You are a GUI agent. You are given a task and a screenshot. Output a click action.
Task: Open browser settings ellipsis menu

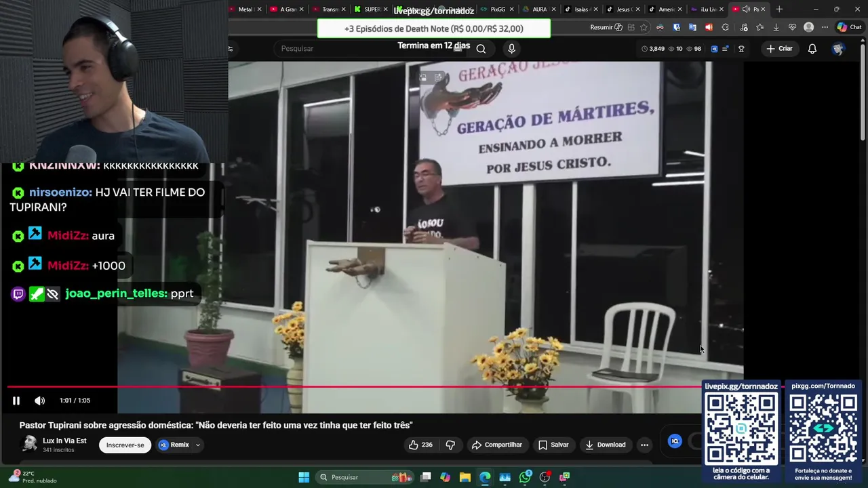tap(825, 27)
